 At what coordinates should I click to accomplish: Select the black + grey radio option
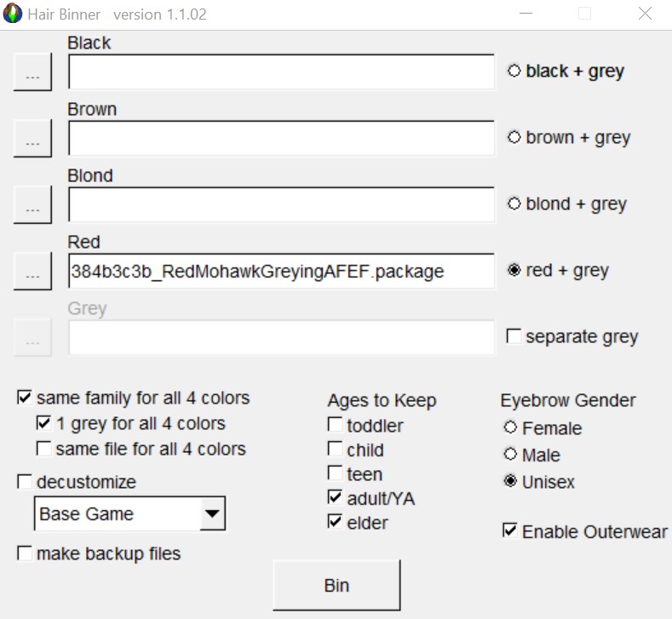click(x=514, y=72)
